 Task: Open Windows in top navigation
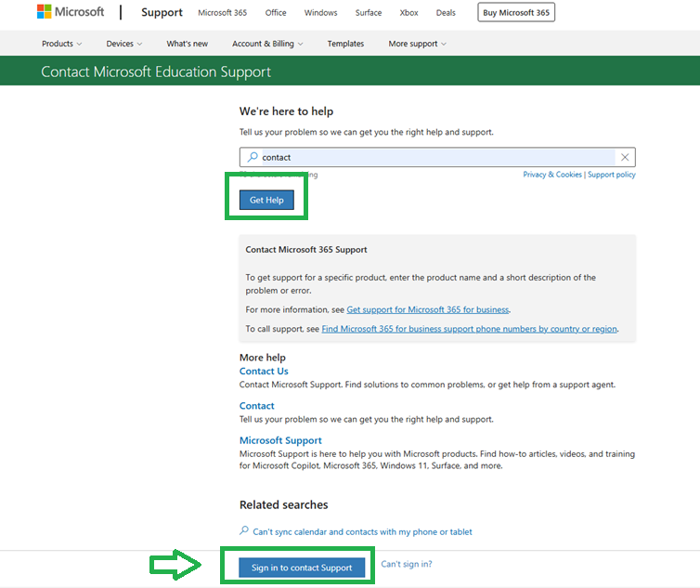[x=320, y=13]
